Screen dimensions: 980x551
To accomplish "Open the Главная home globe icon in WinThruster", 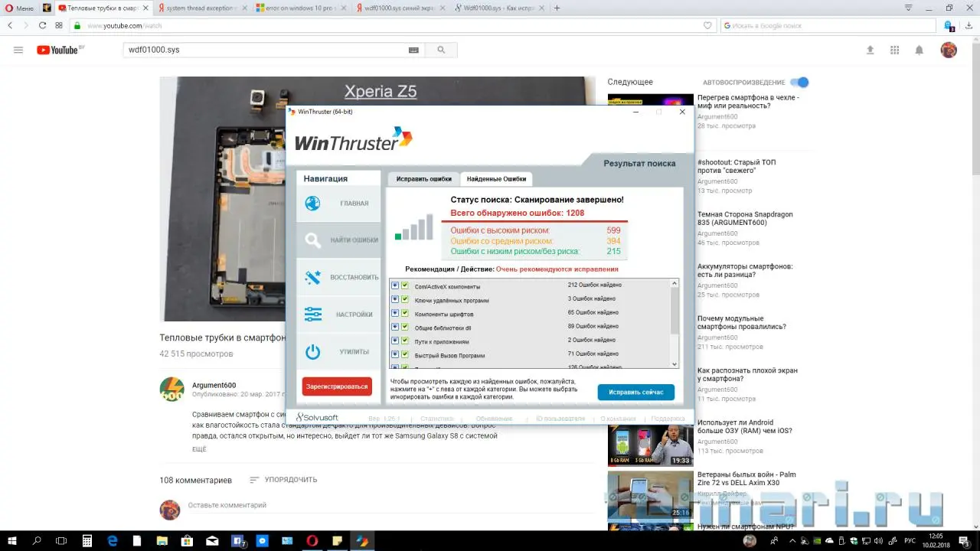I will click(x=312, y=204).
